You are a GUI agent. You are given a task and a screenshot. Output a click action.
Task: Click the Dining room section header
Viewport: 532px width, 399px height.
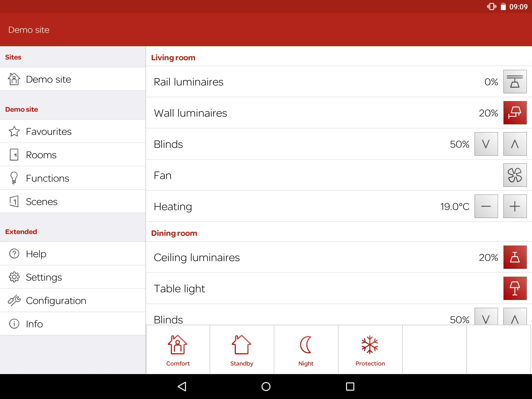[174, 233]
